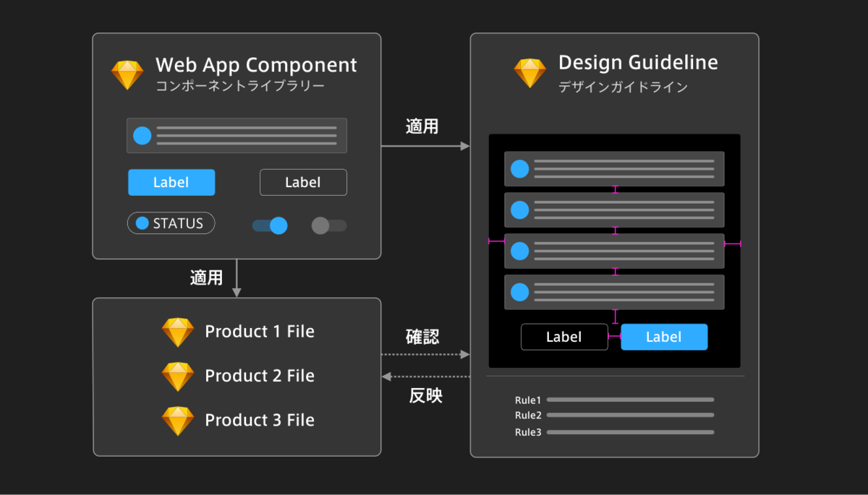Image resolution: width=868 pixels, height=495 pixels.
Task: Click the Sketch icon beside Design Guideline
Action: (x=530, y=74)
